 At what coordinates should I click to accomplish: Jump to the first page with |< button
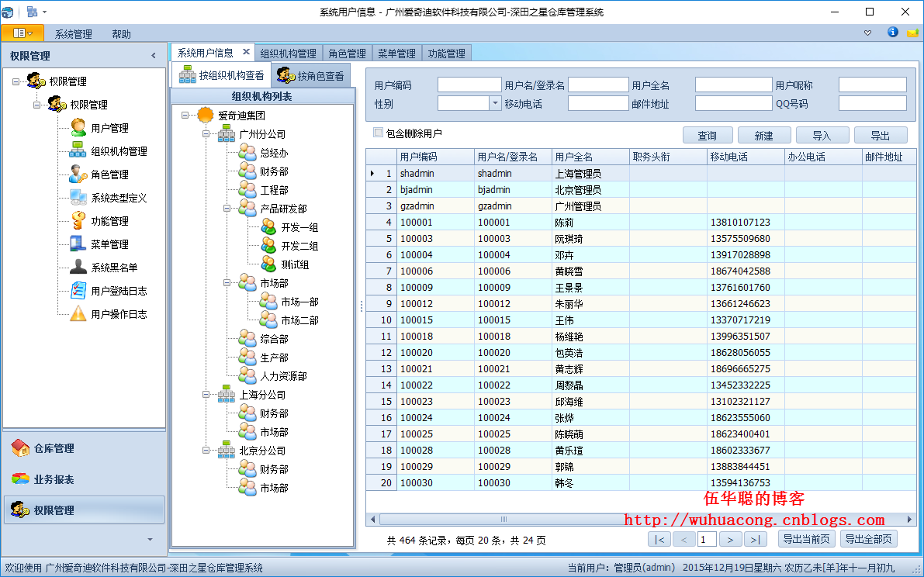click(x=659, y=539)
